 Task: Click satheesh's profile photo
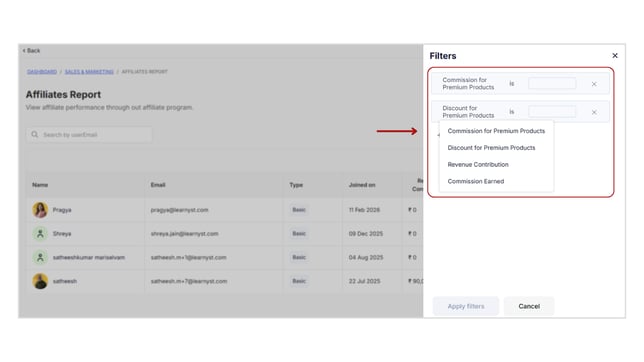tap(40, 281)
